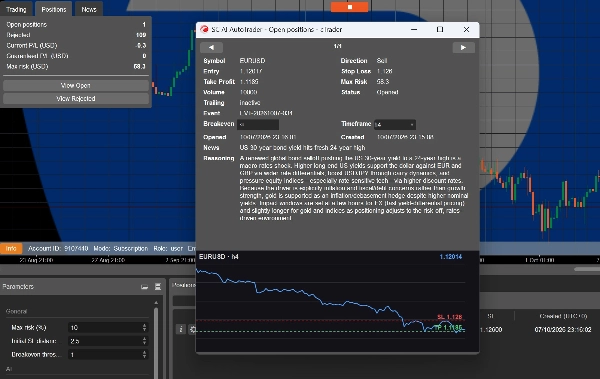Minimize the Open positions dialog
This screenshot has height=379, width=600.
[x=414, y=29]
